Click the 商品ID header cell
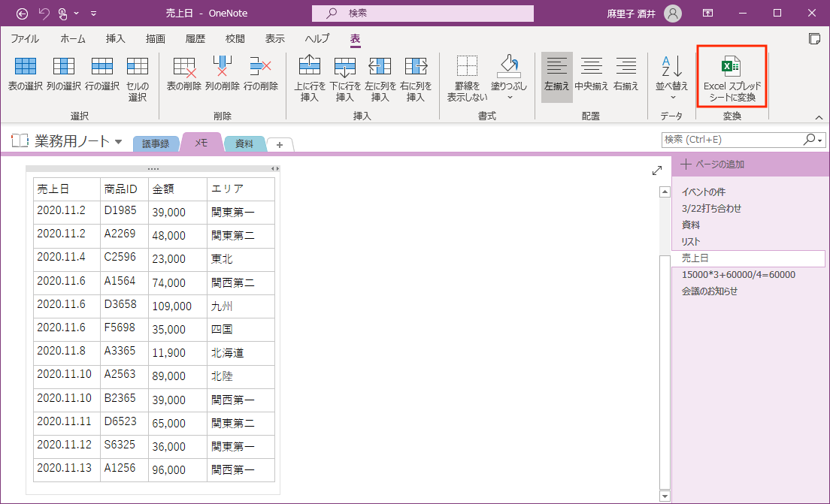Viewport: 830px width, 504px height. tap(124, 189)
